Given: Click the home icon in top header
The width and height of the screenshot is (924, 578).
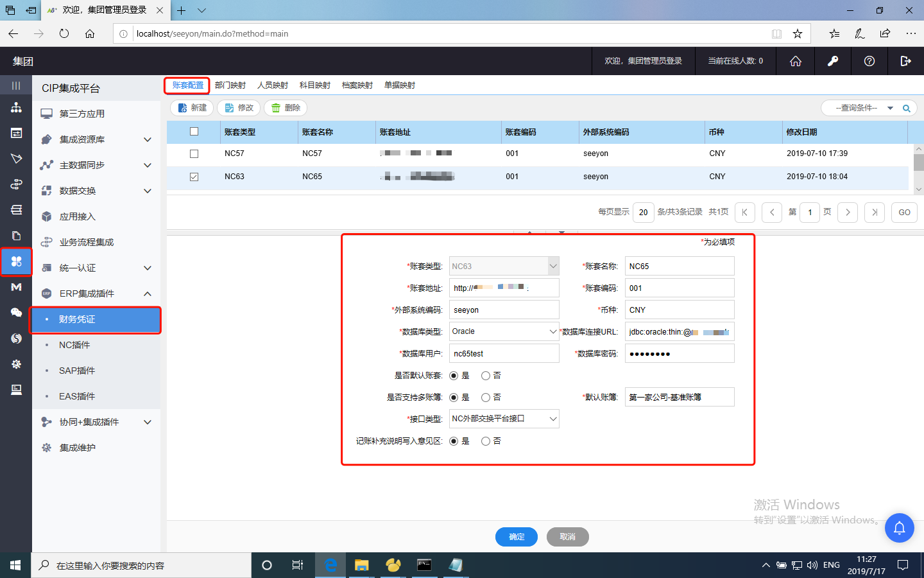Looking at the screenshot, I should click(x=795, y=61).
